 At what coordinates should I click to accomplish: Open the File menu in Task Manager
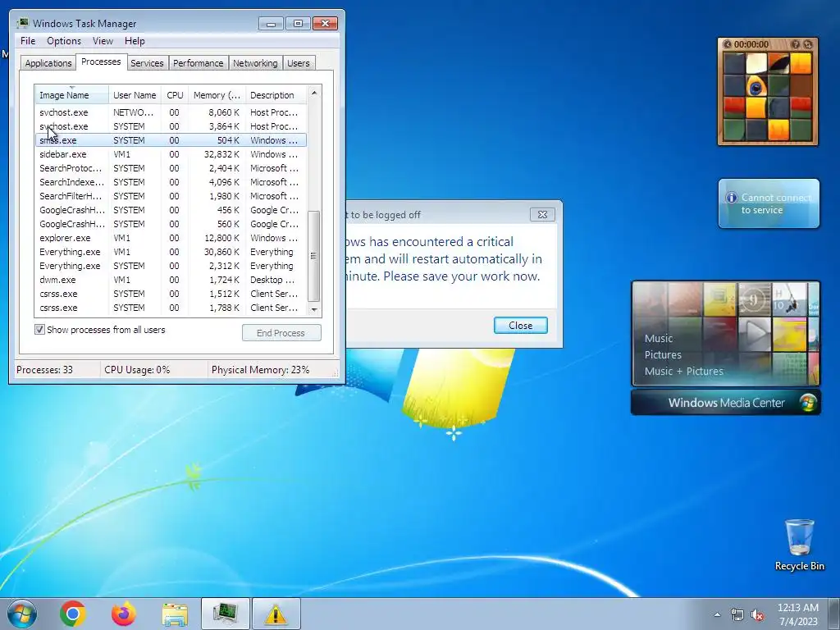tap(28, 41)
